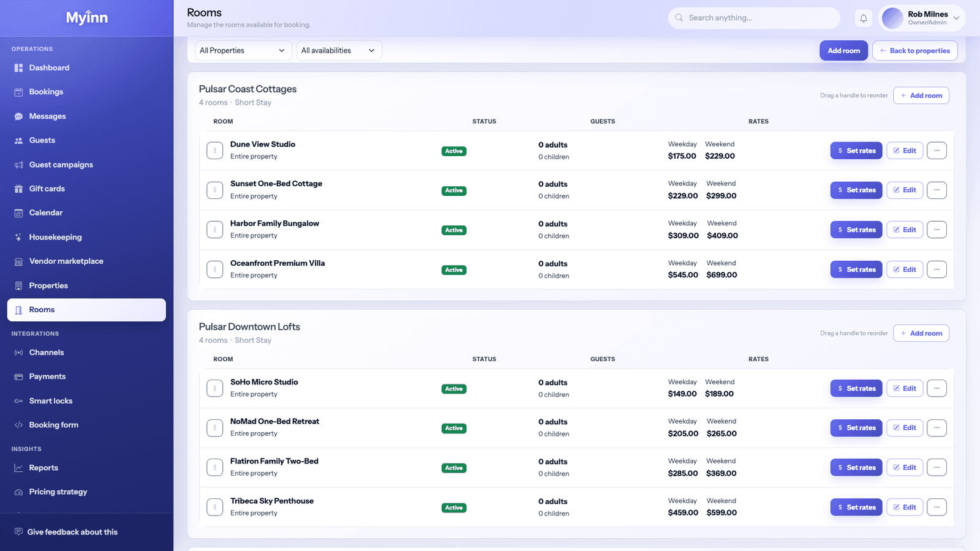Image resolution: width=980 pixels, height=551 pixels.
Task: Click the Pricing strategy icon
Action: click(x=18, y=492)
